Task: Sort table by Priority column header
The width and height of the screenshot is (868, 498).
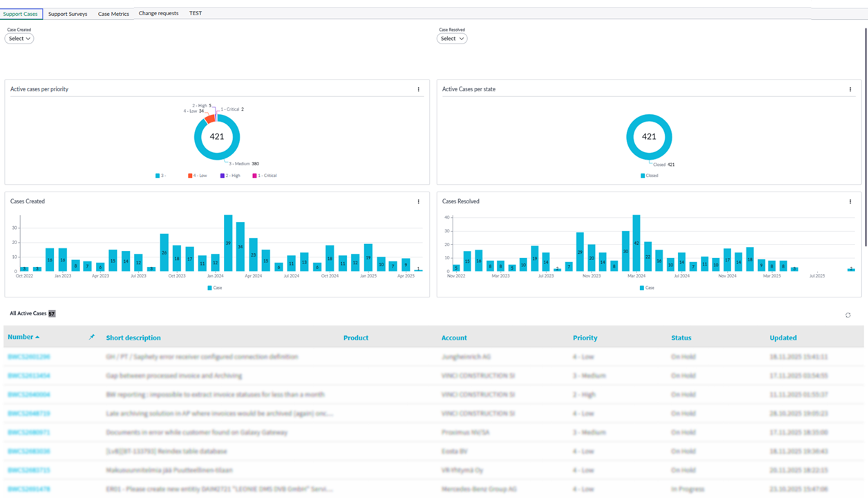Action: tap(585, 338)
